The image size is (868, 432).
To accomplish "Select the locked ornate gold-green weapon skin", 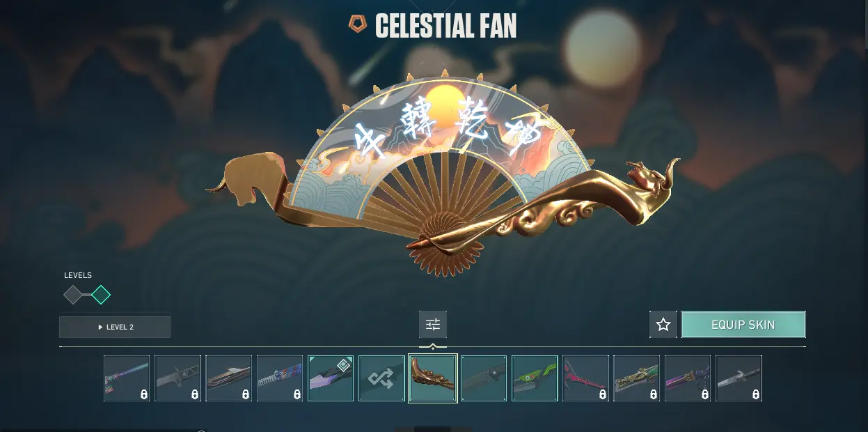I will 637,378.
